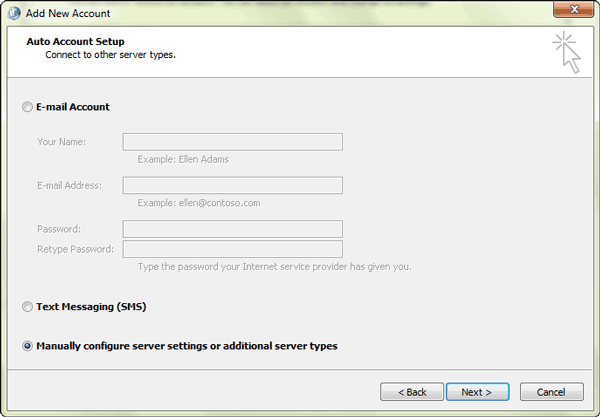
Task: Click the 'Password:' label
Action: [x=59, y=229]
